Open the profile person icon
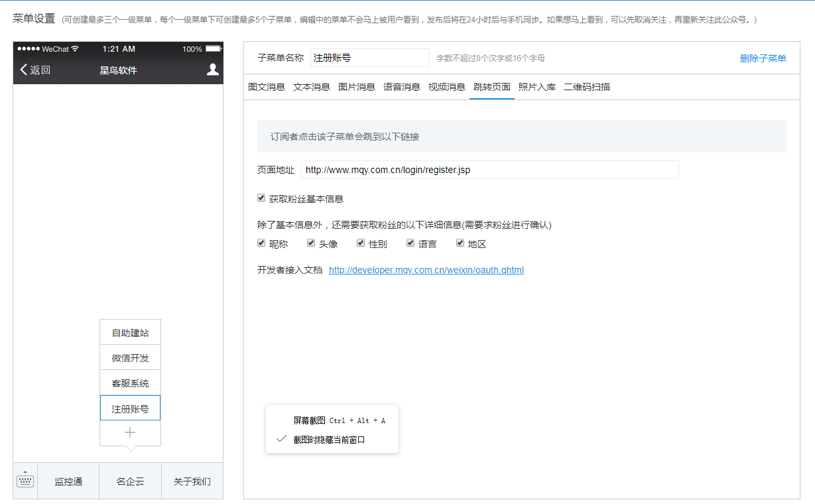Image resolution: width=815 pixels, height=504 pixels. pos(212,70)
